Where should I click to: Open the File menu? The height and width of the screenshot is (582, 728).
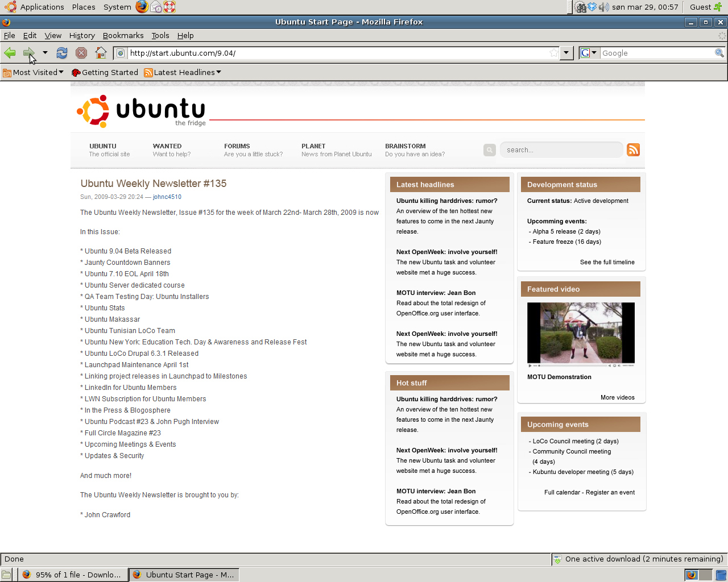pos(10,35)
